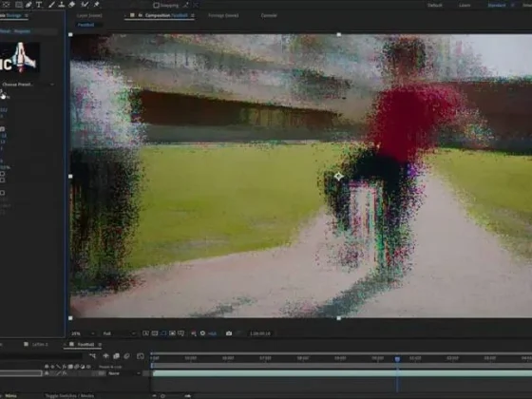Open the 25% magnification dropdown

(83, 333)
